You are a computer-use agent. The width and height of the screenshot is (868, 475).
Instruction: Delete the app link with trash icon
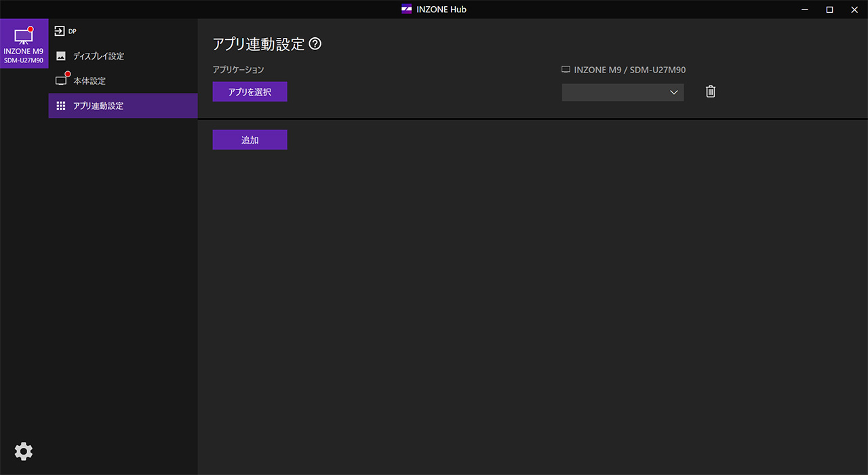point(711,91)
